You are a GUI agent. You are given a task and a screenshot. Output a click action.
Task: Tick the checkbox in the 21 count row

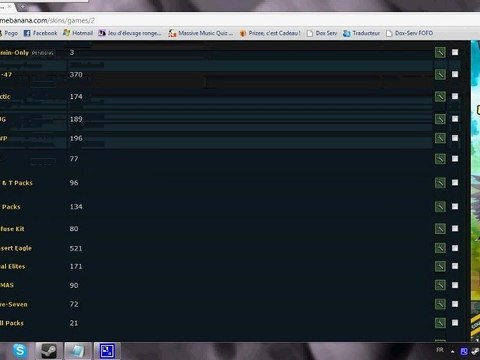455,323
